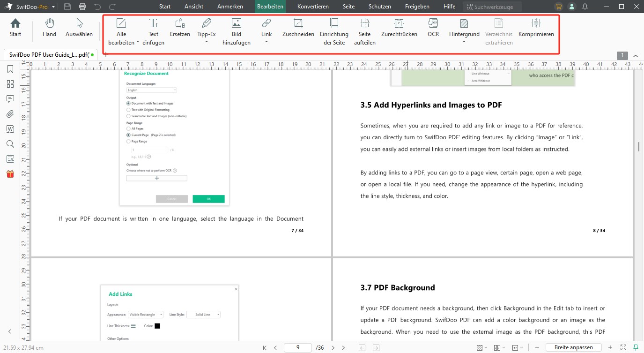644x353 pixels.
Task: Collapse the left sidebar arrow at bottom
Action: 10,331
